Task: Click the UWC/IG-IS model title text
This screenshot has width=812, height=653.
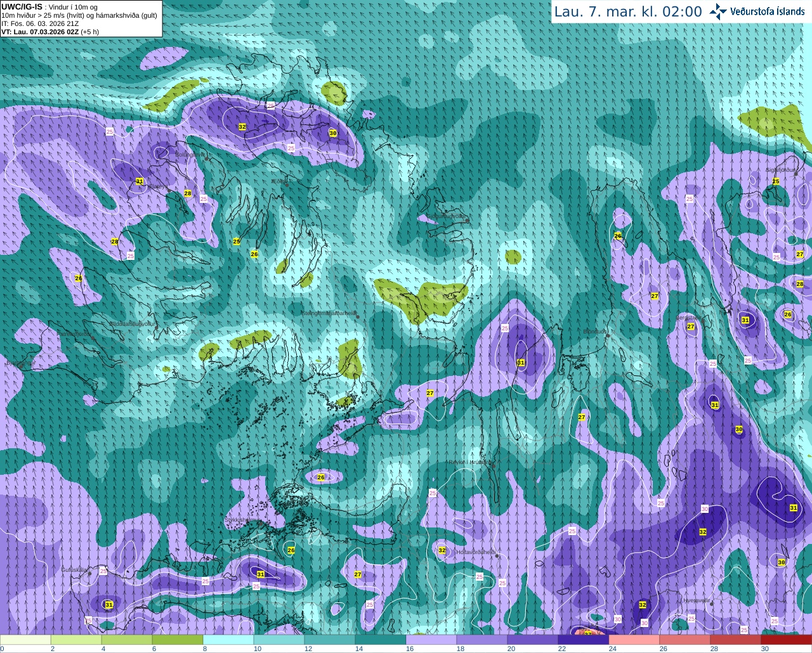Action: (22, 7)
